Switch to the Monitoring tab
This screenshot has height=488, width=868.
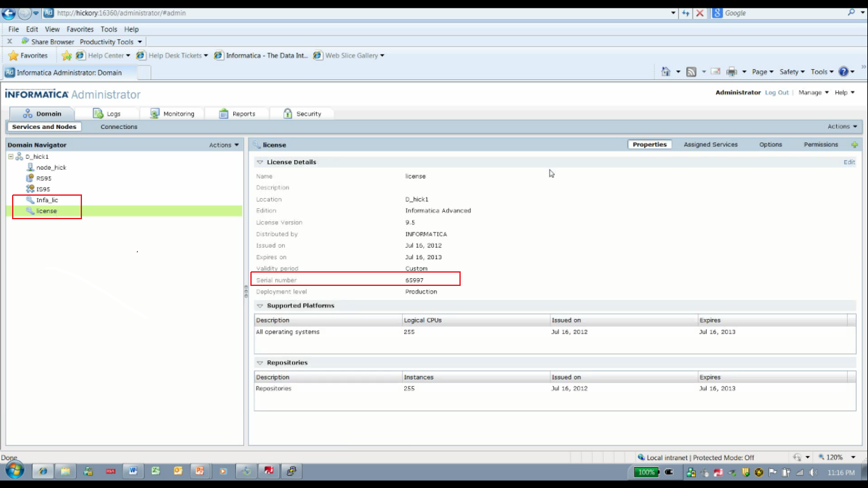coord(172,114)
